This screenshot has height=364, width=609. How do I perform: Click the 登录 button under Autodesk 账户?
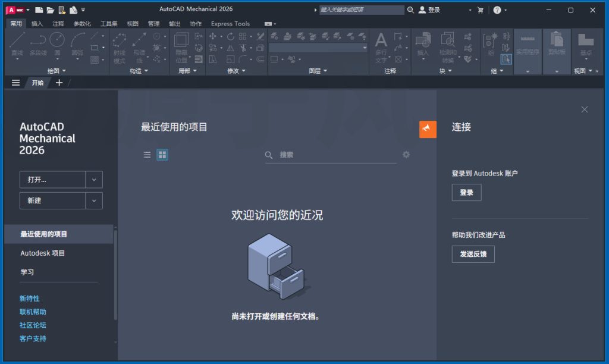pos(466,192)
